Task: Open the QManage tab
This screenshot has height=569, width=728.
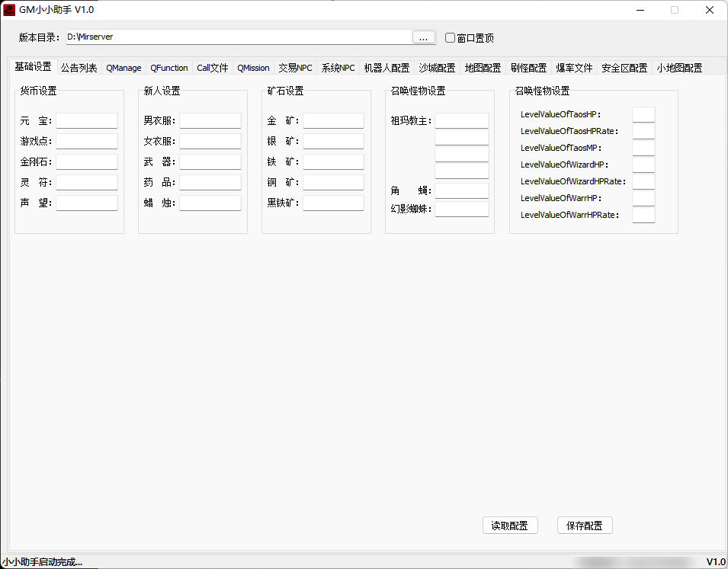Action: [x=123, y=68]
